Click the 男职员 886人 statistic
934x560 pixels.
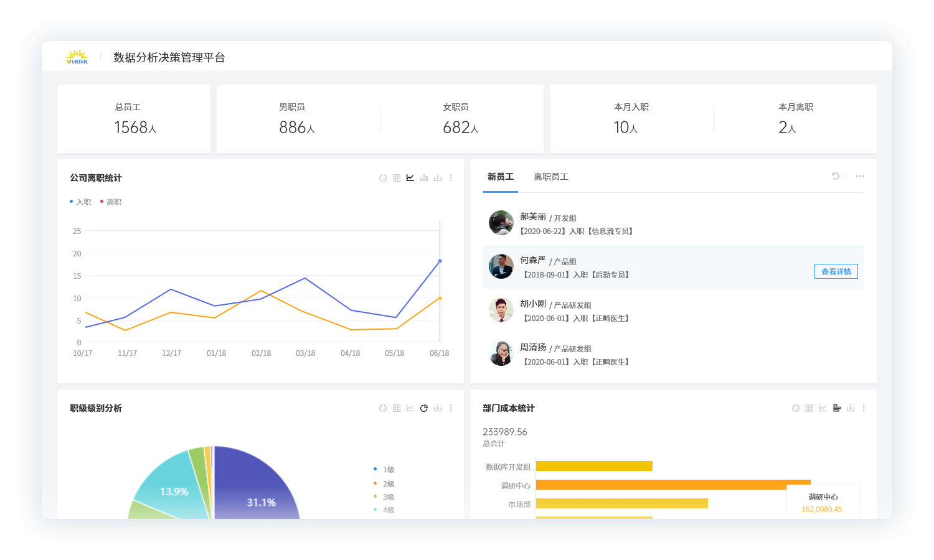click(296, 119)
